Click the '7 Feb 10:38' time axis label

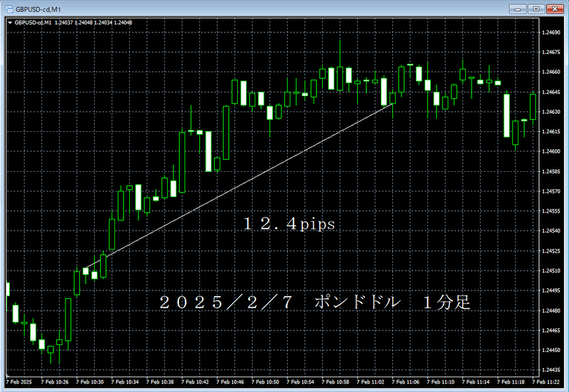click(x=160, y=382)
